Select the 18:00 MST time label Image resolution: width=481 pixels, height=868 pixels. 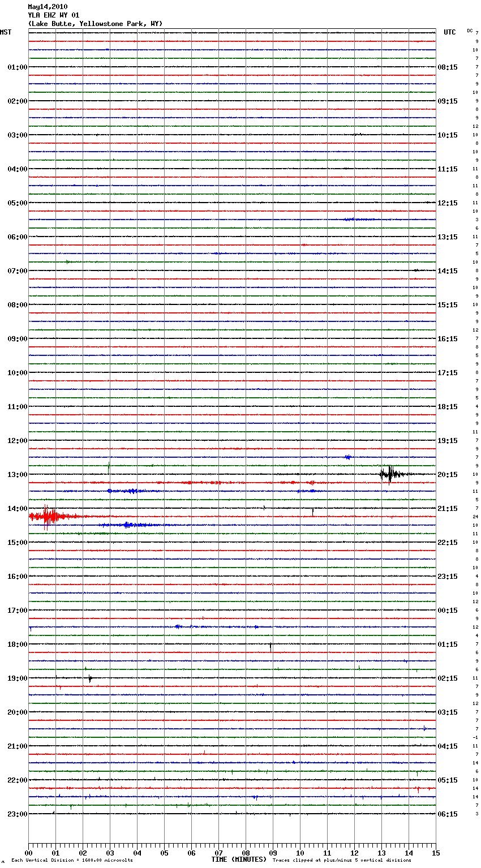click(18, 644)
